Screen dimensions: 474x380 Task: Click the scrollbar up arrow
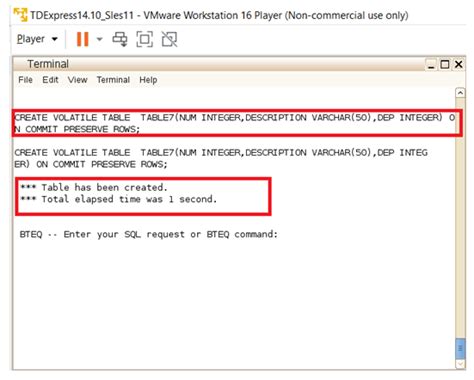tap(460, 93)
